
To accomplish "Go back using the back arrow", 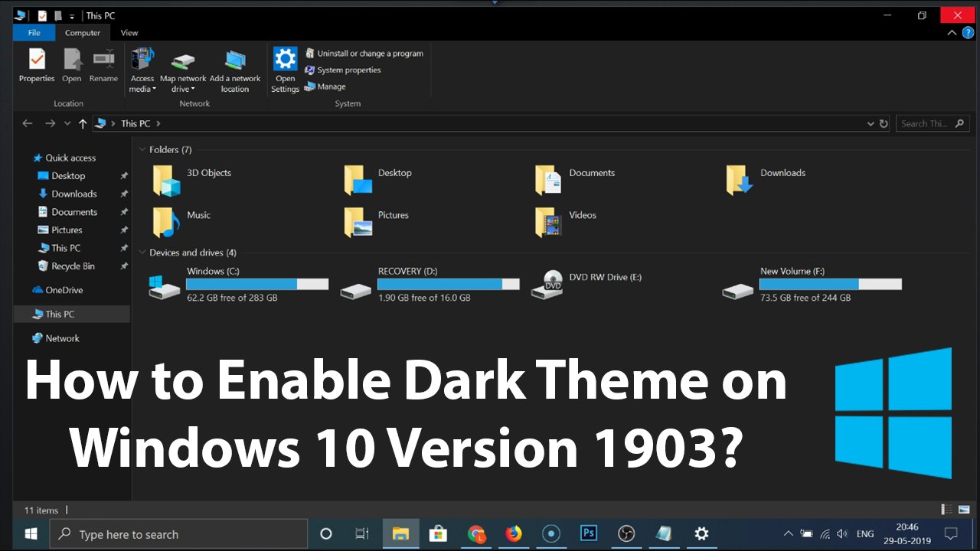I will [x=28, y=123].
